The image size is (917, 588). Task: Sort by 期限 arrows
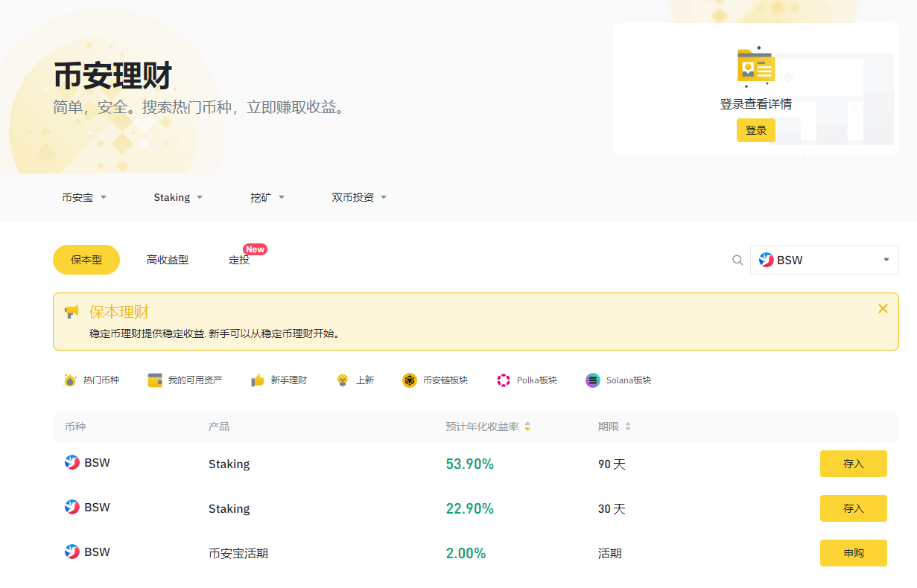pyautogui.click(x=628, y=426)
